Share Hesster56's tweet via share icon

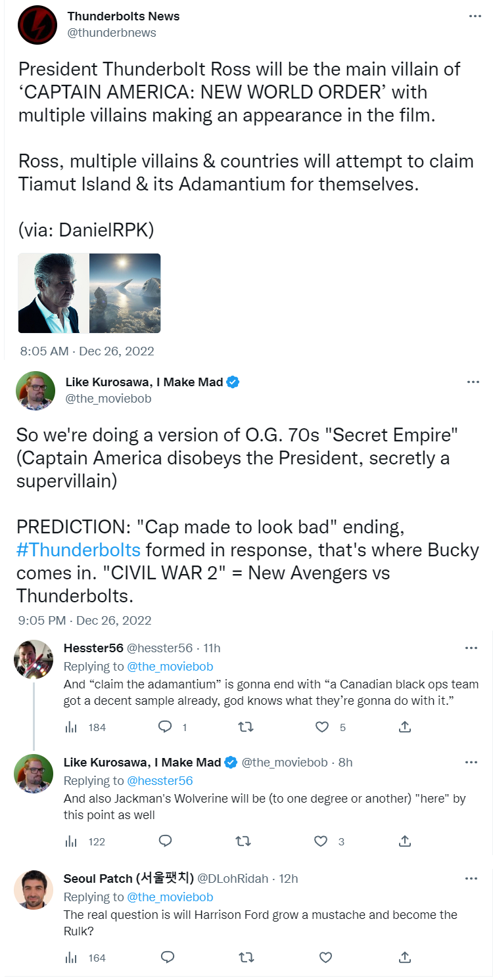coord(406,727)
